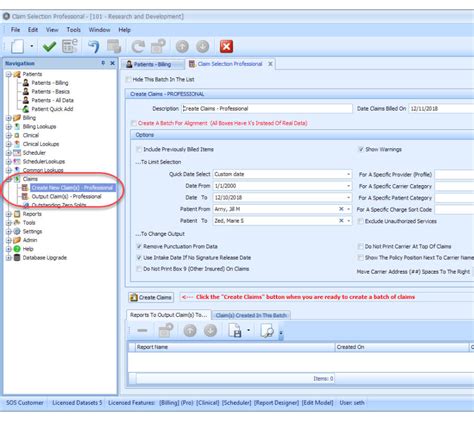This screenshot has width=474, height=421.
Task: Toggle Remove Punctuation From Data checkbox
Action: [139, 246]
